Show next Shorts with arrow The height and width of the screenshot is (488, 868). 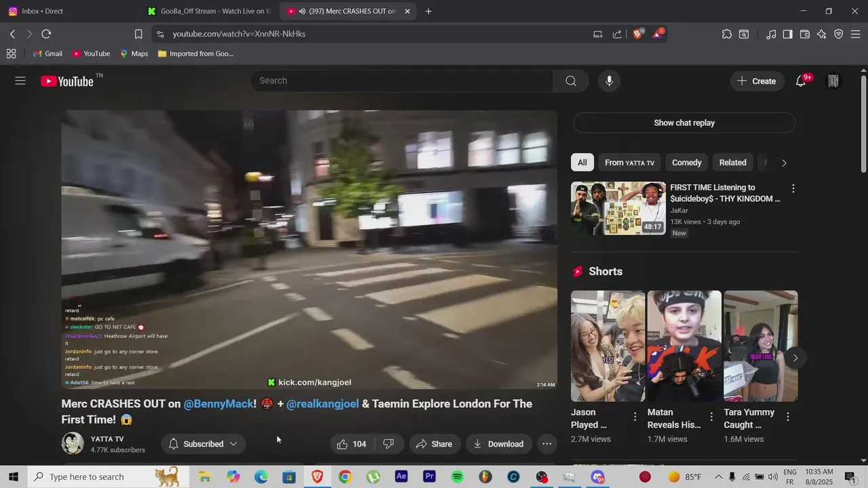click(x=795, y=358)
